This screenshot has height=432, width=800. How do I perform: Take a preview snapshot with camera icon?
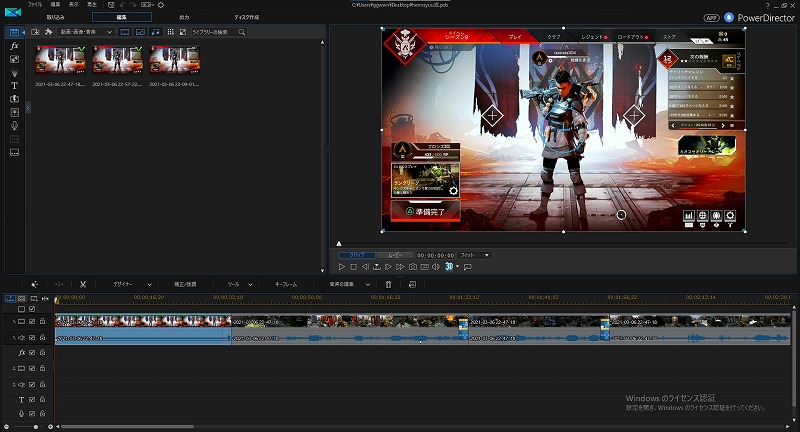click(412, 267)
